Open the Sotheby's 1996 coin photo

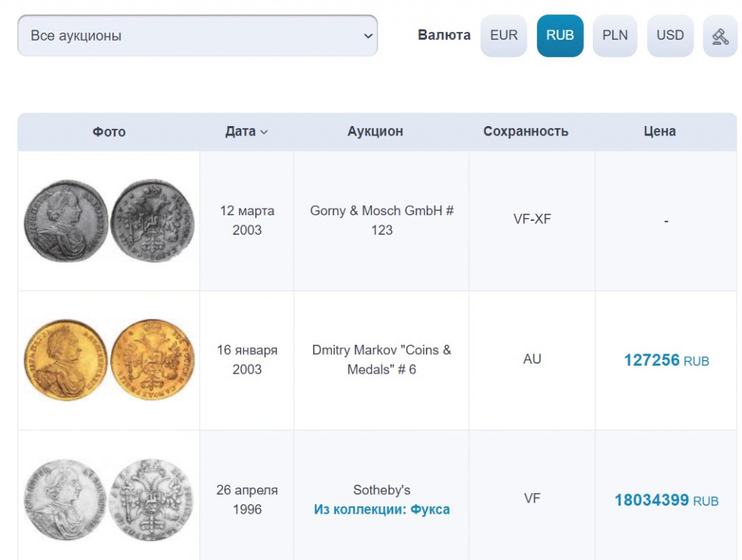point(109,500)
